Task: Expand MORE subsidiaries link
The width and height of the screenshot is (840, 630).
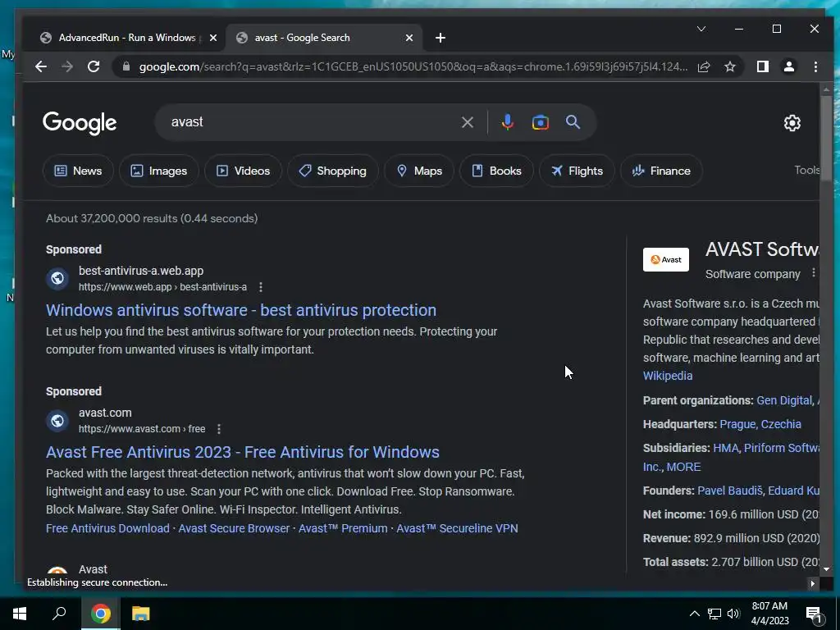Action: [683, 467]
